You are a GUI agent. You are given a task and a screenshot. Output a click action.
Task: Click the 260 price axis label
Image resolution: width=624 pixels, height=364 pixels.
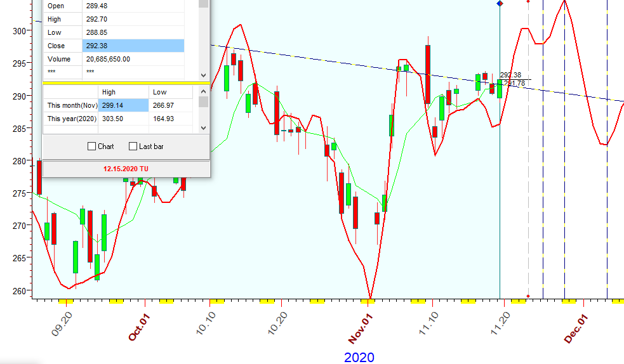[19, 291]
